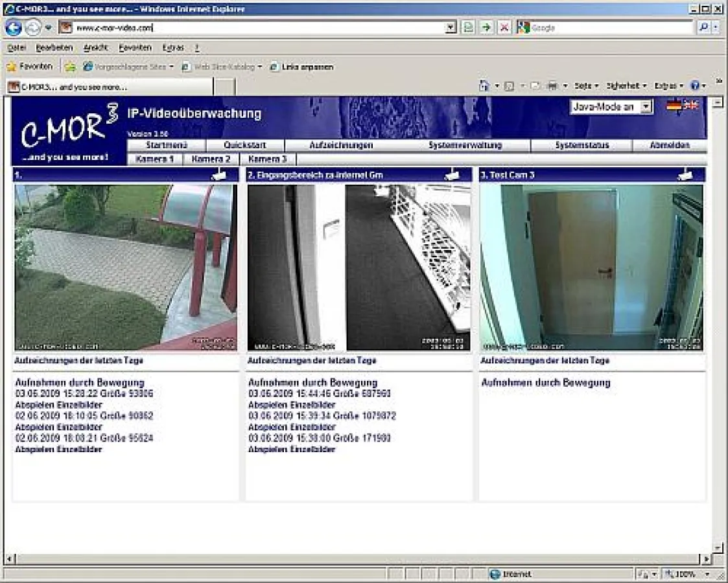
Task: Click the browser Back arrow button
Action: tap(14, 28)
